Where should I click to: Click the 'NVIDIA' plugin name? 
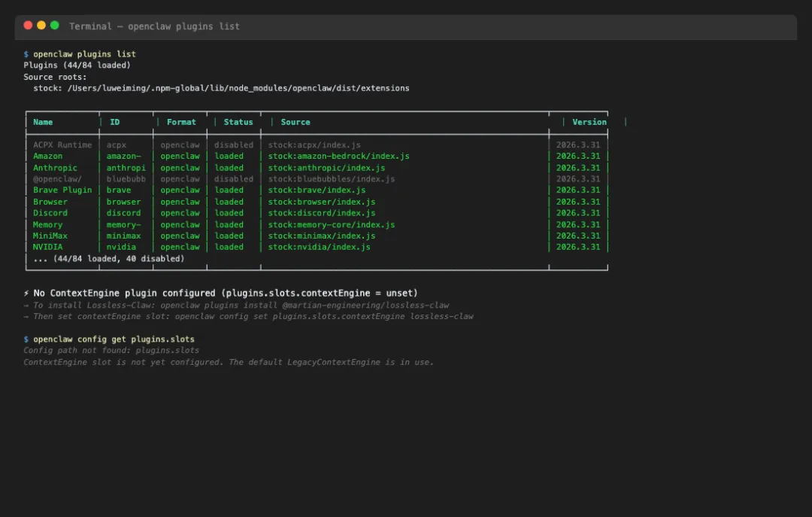47,248
